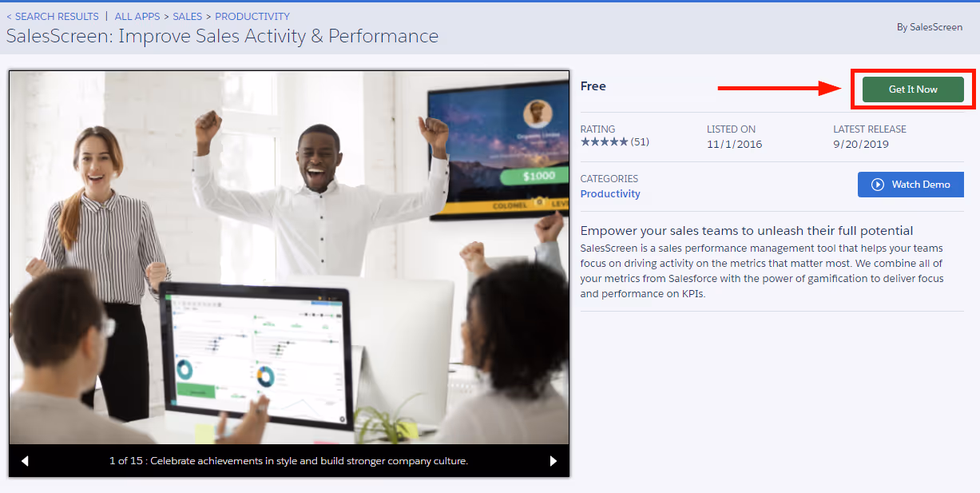This screenshot has height=493, width=980.
Task: Click the PRODUCTIVITY breadcrumb entry
Action: (252, 16)
